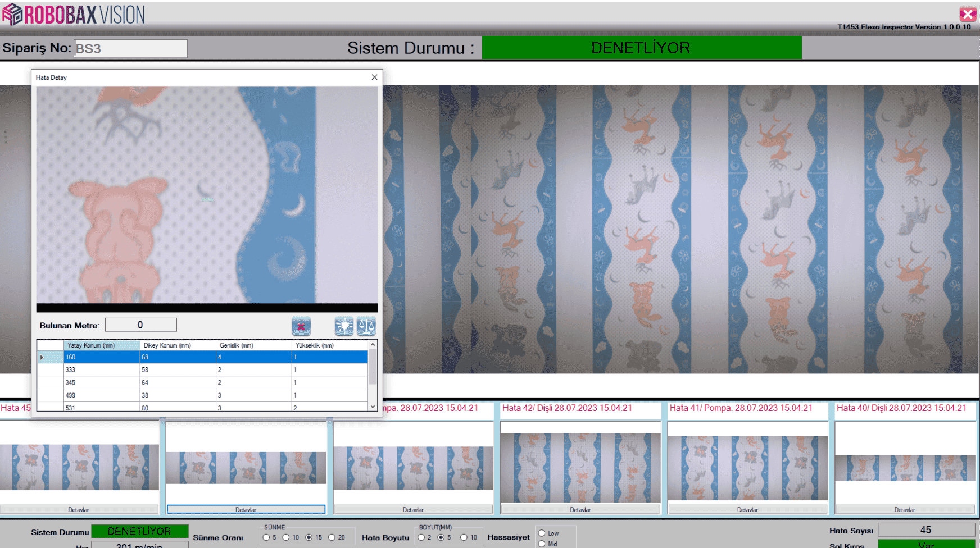Click the T1453 Flexo Inspector Version text
980x548 pixels.
click(904, 27)
